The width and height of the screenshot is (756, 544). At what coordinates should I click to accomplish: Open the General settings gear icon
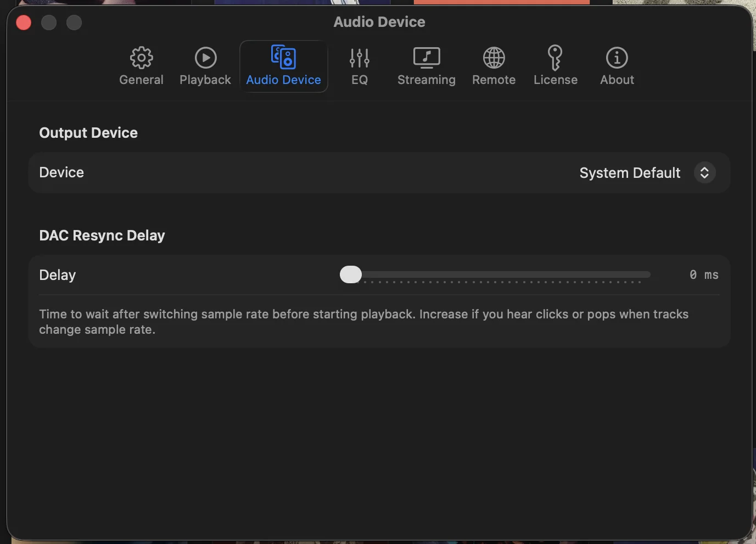141,58
